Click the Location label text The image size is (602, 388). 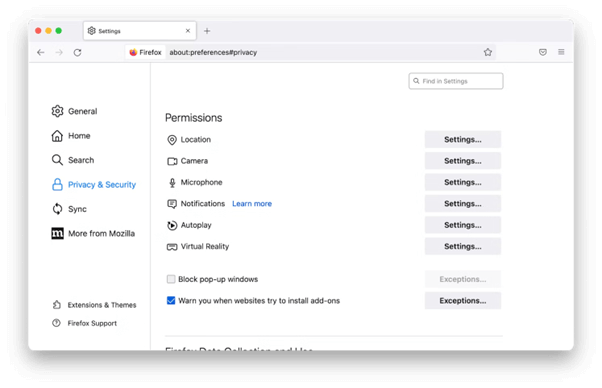tap(196, 139)
